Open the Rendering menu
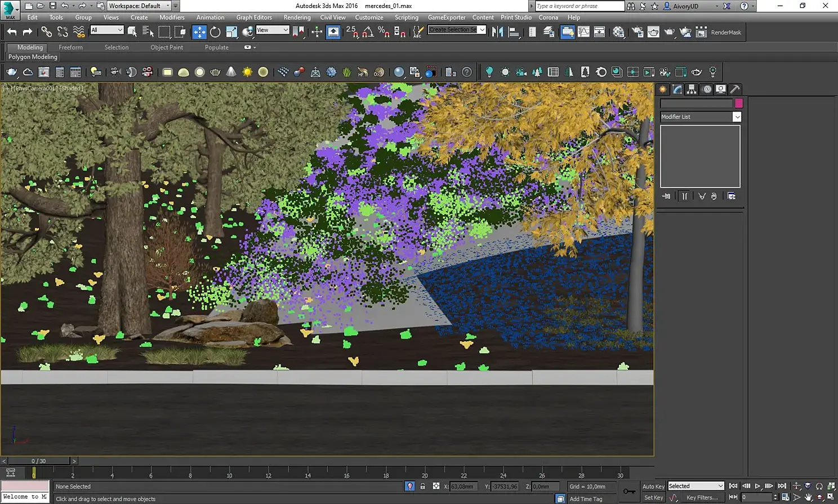The height and width of the screenshot is (504, 838). pos(297,17)
